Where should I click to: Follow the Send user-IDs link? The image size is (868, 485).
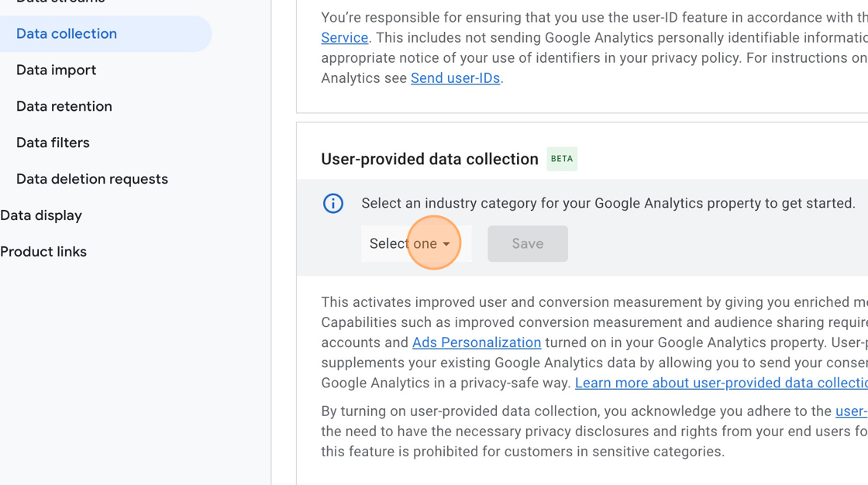[455, 78]
